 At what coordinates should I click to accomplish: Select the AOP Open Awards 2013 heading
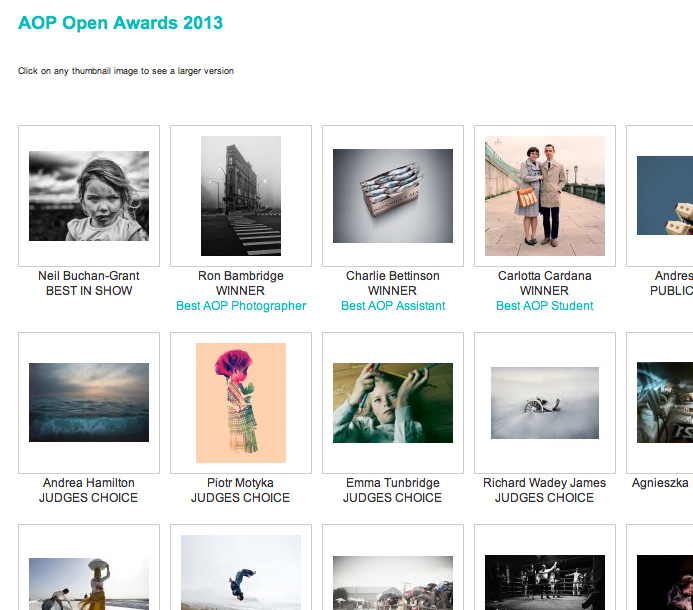pos(120,23)
